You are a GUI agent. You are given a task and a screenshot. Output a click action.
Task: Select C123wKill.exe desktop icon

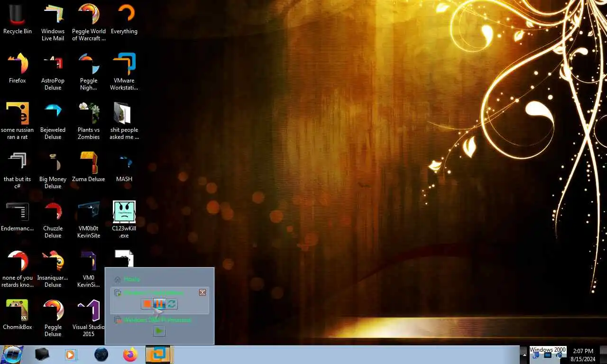tap(124, 220)
